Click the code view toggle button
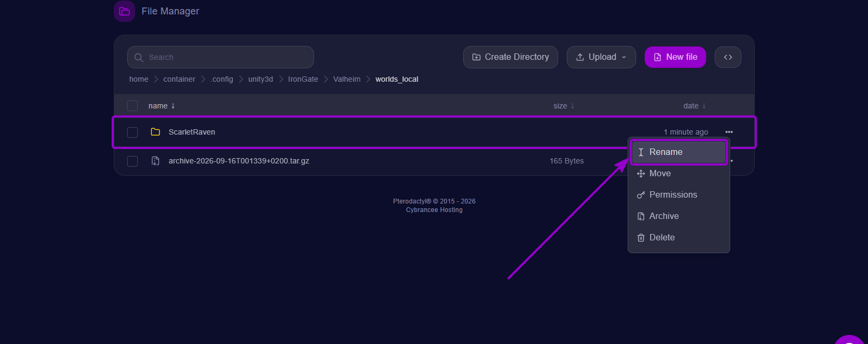This screenshot has width=868, height=344. (x=728, y=57)
